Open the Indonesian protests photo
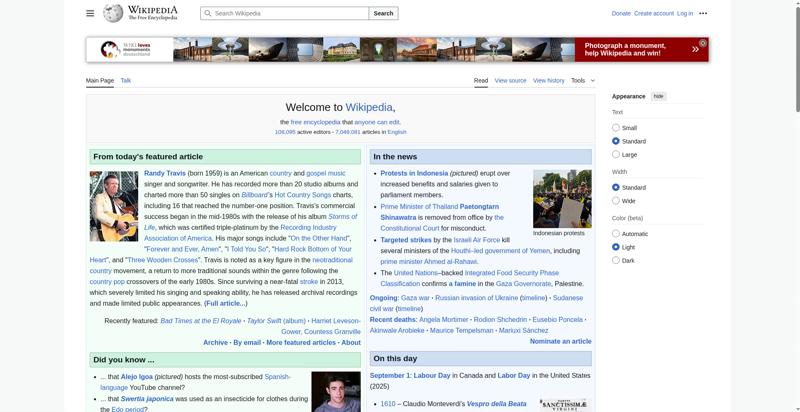 [x=562, y=199]
